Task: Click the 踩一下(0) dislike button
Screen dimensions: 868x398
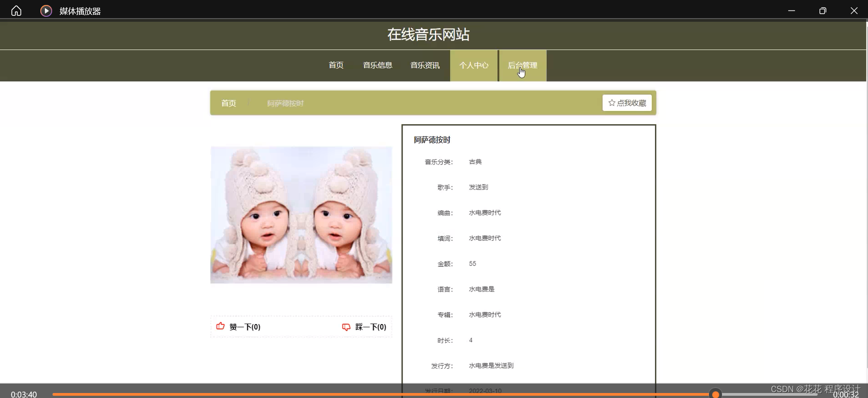Action: click(364, 327)
